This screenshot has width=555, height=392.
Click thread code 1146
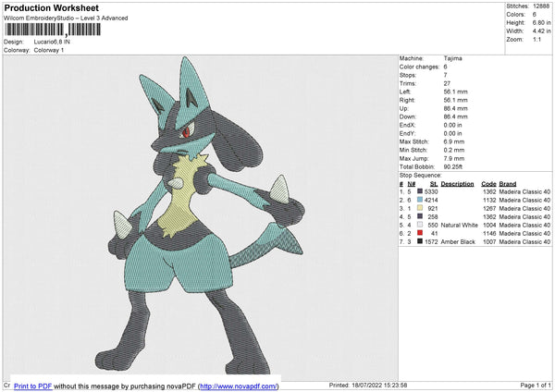point(489,233)
